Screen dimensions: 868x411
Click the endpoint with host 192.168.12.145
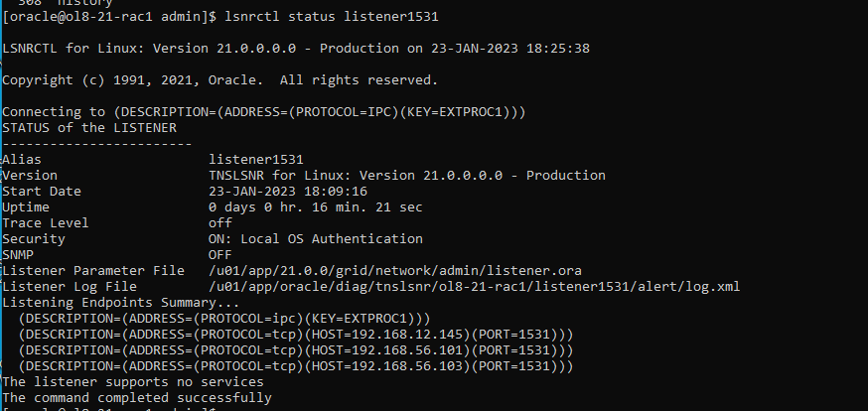(296, 335)
